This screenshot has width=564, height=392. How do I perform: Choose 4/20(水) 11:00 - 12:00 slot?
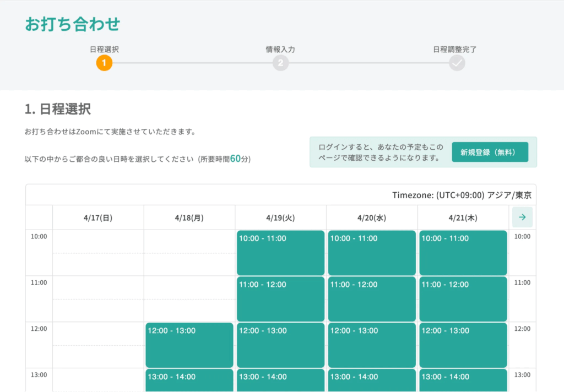[x=372, y=299]
